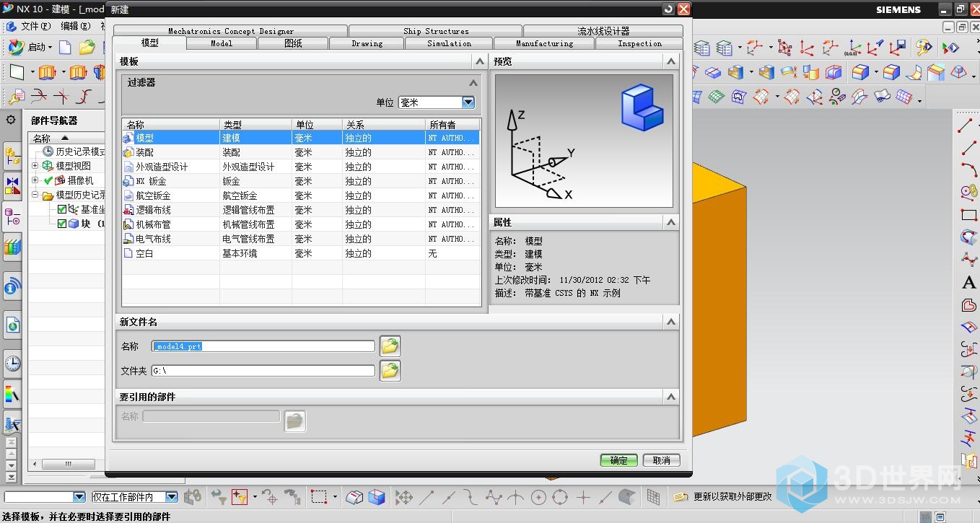Open the Reuse Library books sidebar tab
Screen dimensions: 980x523
[12, 247]
